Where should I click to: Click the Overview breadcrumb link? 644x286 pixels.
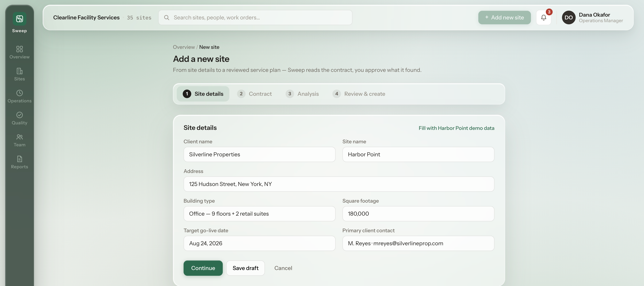point(184,47)
